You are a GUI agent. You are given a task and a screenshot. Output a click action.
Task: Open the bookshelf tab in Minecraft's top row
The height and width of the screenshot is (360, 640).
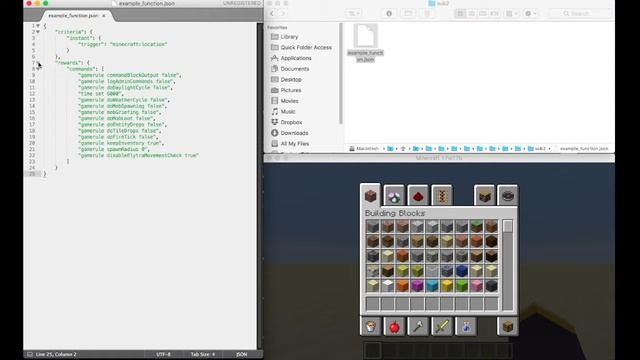(484, 196)
